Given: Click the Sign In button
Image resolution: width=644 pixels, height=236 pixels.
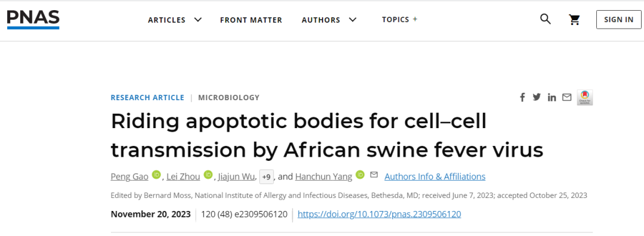Looking at the screenshot, I should tap(618, 19).
